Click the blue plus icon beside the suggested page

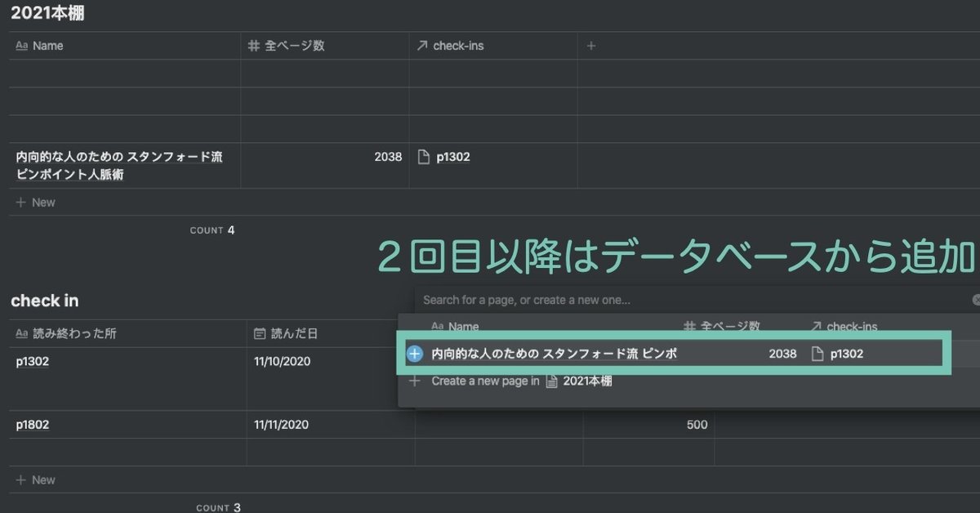click(414, 353)
